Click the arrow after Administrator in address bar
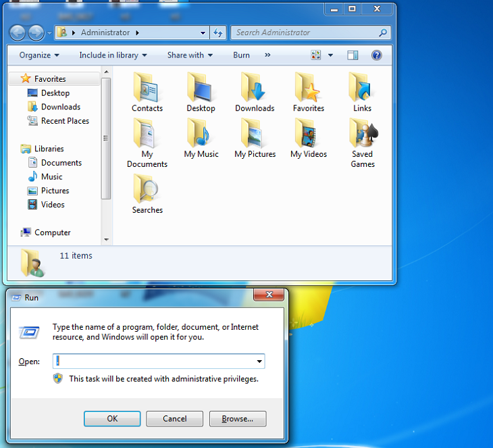This screenshot has height=448, width=493. click(x=137, y=32)
